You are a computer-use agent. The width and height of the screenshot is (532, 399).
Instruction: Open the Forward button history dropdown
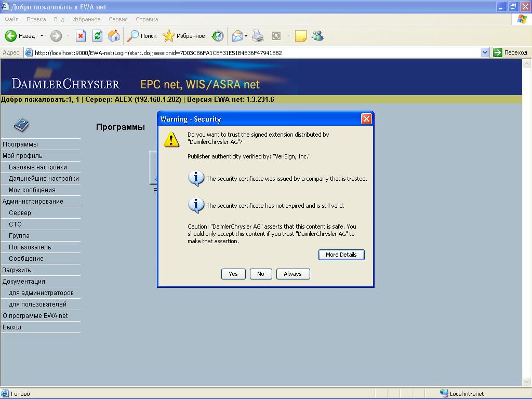pos(68,36)
